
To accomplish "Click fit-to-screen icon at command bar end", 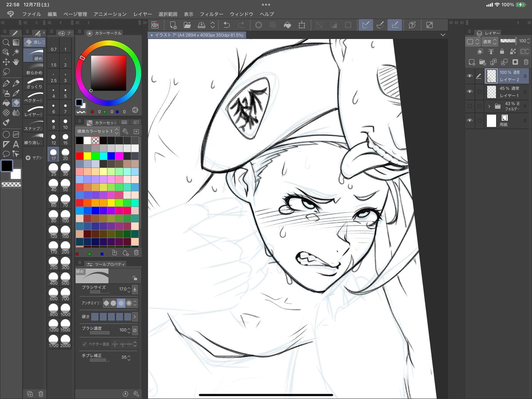I will point(430,25).
